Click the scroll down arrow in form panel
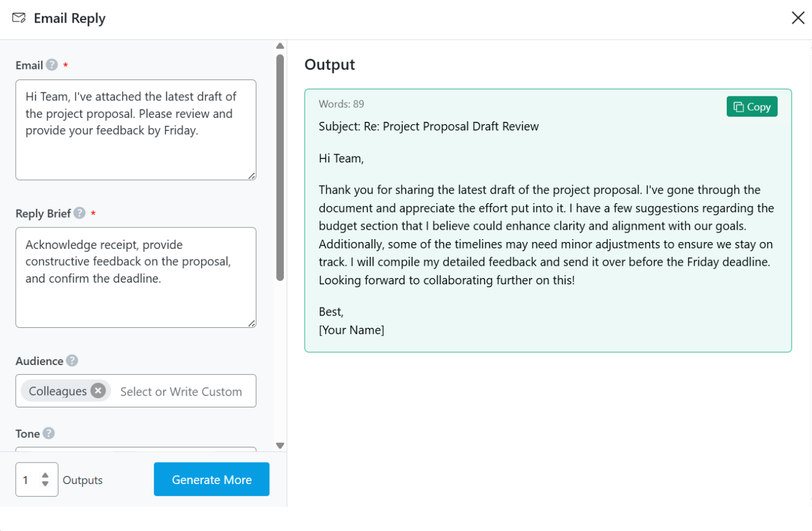812x531 pixels. coord(280,446)
